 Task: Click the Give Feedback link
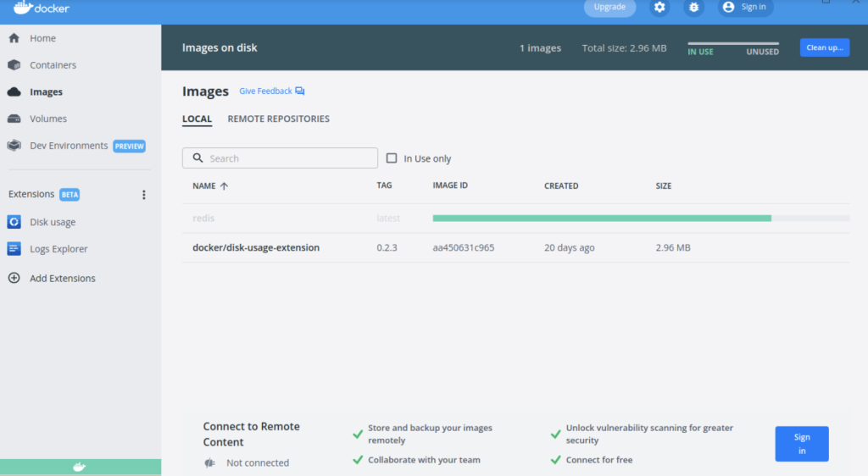point(265,91)
